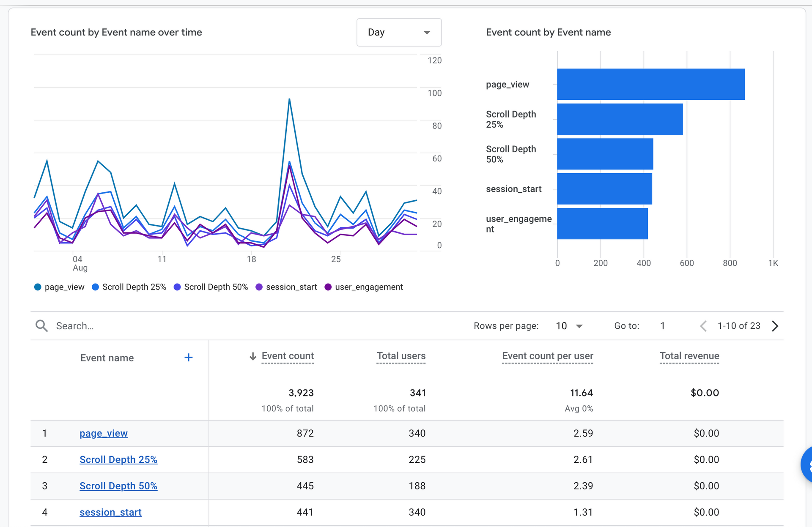Click the sort arrow on Event count
This screenshot has height=527, width=812.
click(253, 356)
